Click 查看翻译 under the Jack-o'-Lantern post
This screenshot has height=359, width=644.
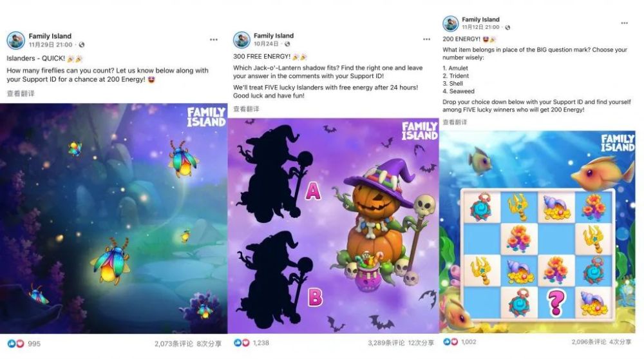[246, 109]
